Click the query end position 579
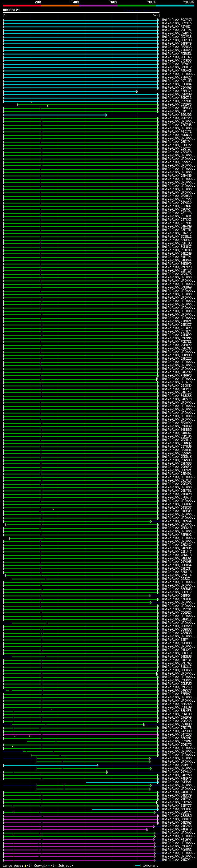This screenshot has width=197, height=868. [155, 15]
